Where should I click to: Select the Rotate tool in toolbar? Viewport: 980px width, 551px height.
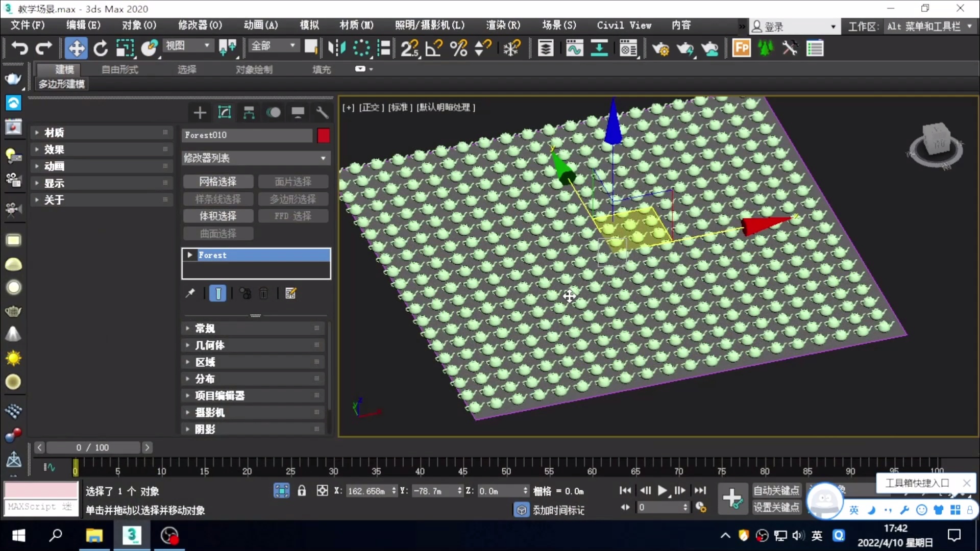[x=101, y=48]
